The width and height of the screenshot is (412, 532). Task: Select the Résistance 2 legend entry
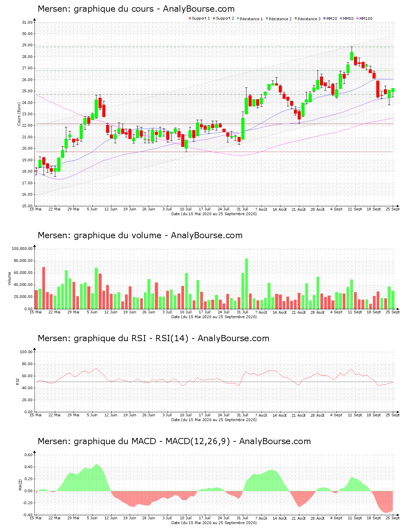click(x=278, y=19)
